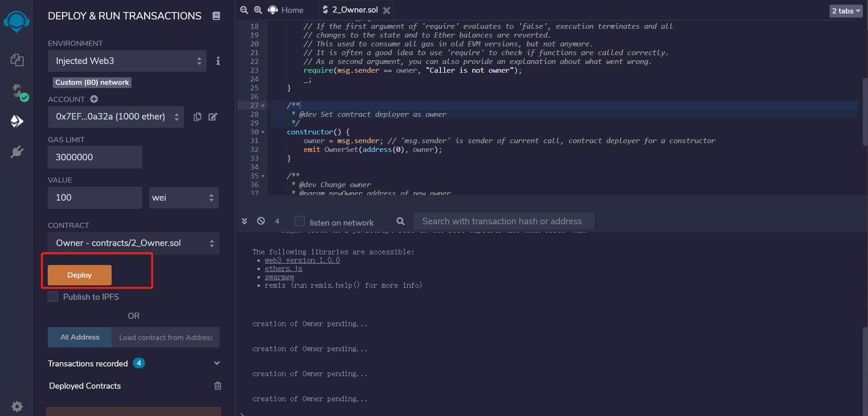This screenshot has height=416, width=868.
Task: Click the sign message edit icon
Action: 213,117
